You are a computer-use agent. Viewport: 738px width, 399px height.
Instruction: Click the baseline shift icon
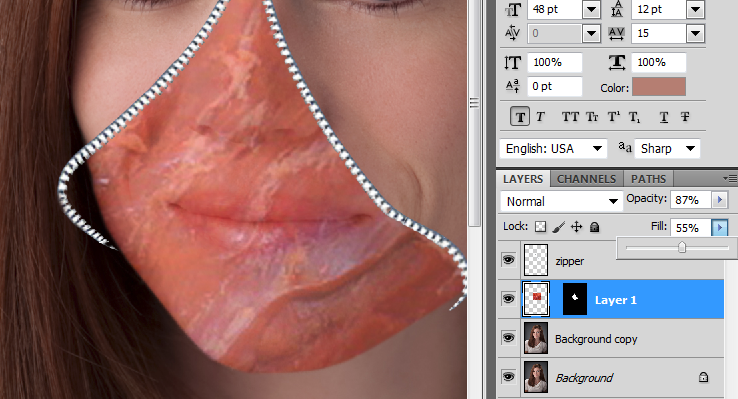[513, 86]
